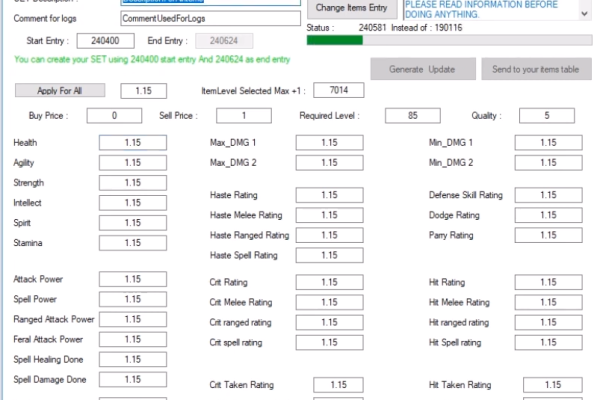Click the Change Items Entry button
The width and height of the screenshot is (600, 400).
pyautogui.click(x=350, y=8)
